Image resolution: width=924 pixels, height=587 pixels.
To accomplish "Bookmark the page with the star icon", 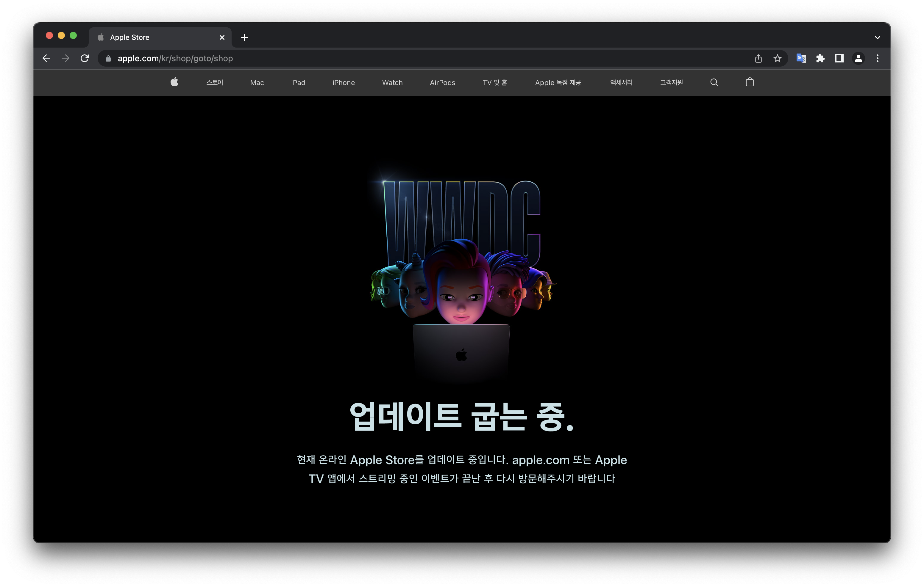I will pyautogui.click(x=777, y=58).
